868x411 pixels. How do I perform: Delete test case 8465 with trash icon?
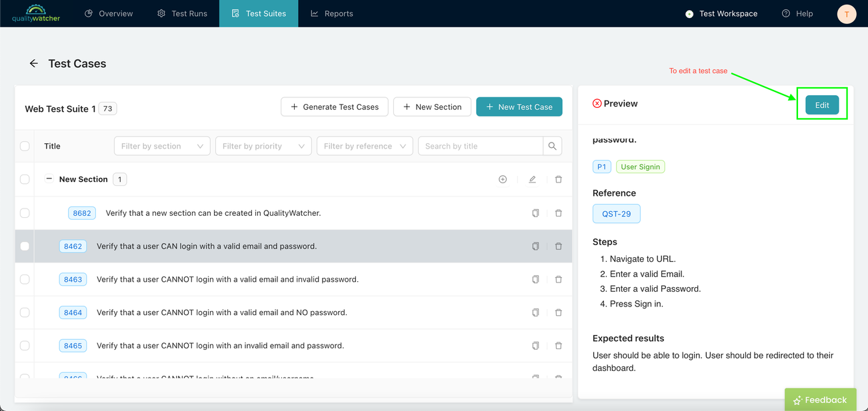pos(559,346)
